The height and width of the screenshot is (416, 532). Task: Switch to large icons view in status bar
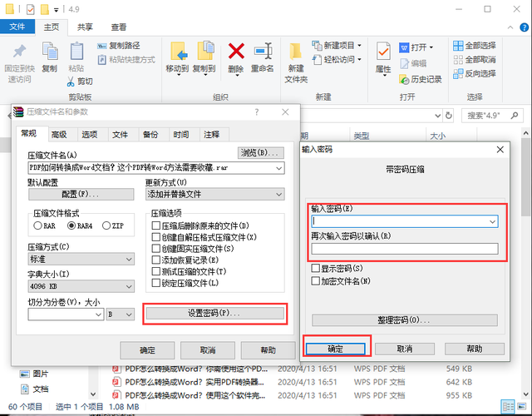pos(522,406)
